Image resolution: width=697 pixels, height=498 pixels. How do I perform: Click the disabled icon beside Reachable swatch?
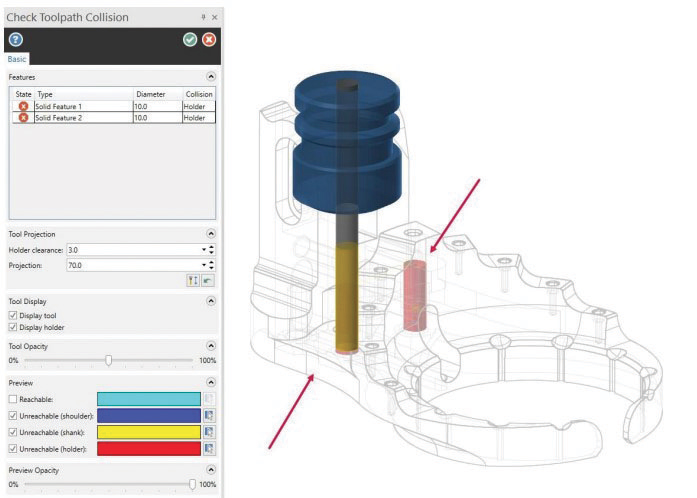pos(209,399)
